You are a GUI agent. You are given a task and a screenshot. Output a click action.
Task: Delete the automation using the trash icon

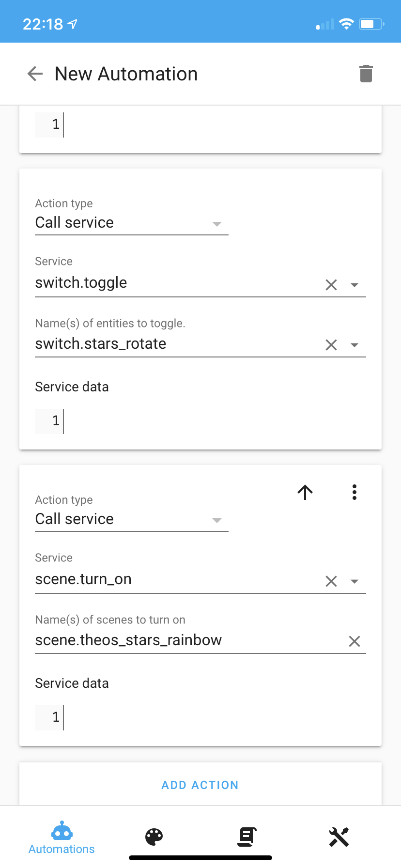[367, 74]
